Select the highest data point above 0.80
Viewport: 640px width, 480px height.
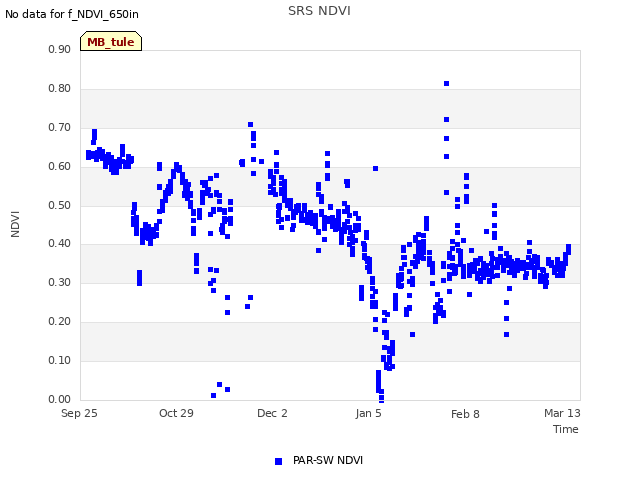tap(447, 84)
